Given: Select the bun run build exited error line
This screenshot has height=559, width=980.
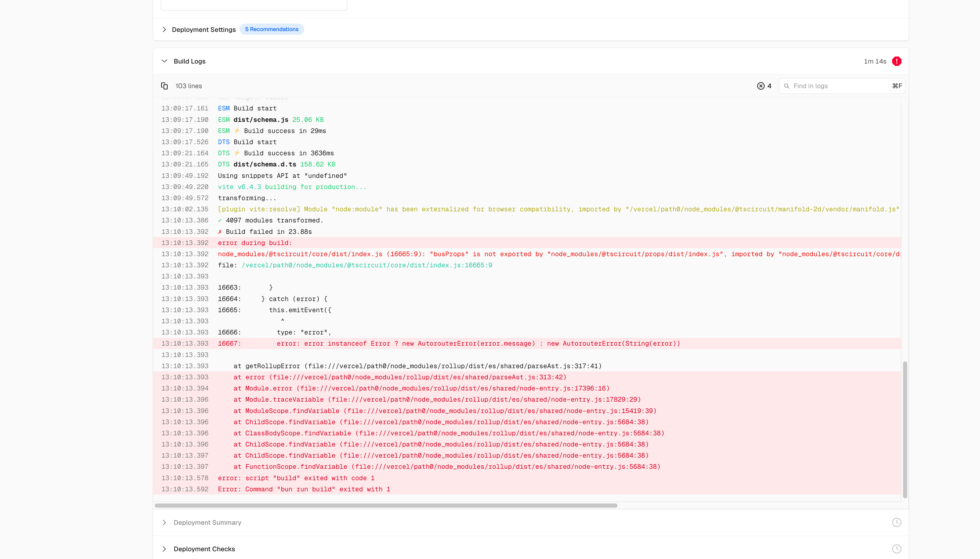Looking at the screenshot, I should pyautogui.click(x=527, y=489).
